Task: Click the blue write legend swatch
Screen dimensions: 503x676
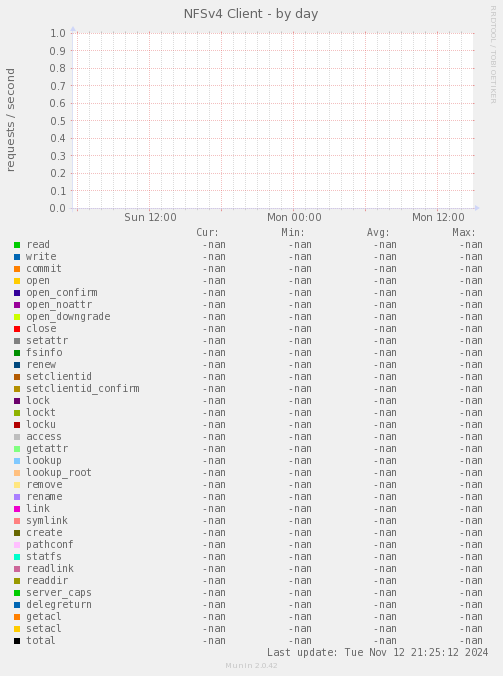Action: click(x=17, y=257)
